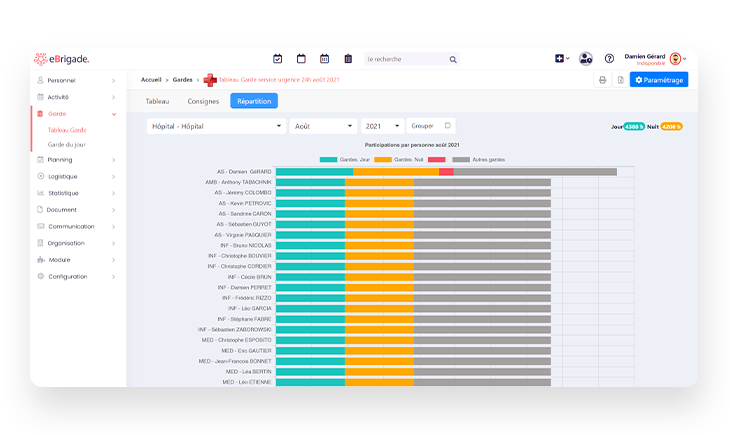The width and height of the screenshot is (730, 435).
Task: Expand the Configuration menu chevron
Action: click(x=113, y=277)
